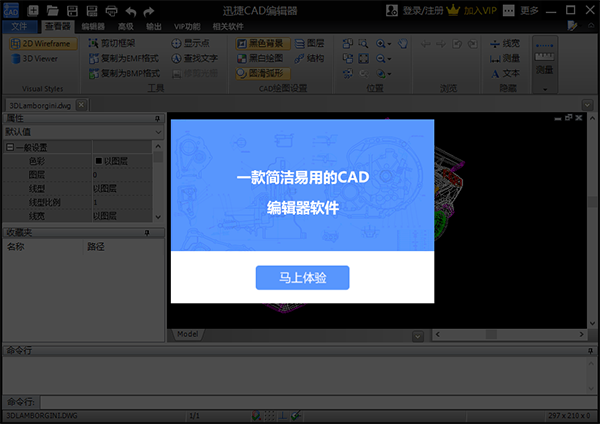The height and width of the screenshot is (424, 600).
Task: Click the ribbon collapse arrow at top right
Action: point(591,26)
